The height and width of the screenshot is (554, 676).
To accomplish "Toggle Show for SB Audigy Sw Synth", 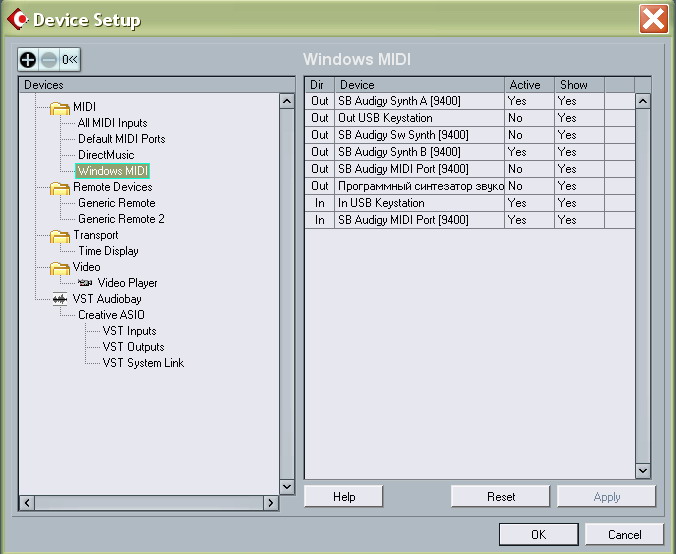I will tap(579, 135).
